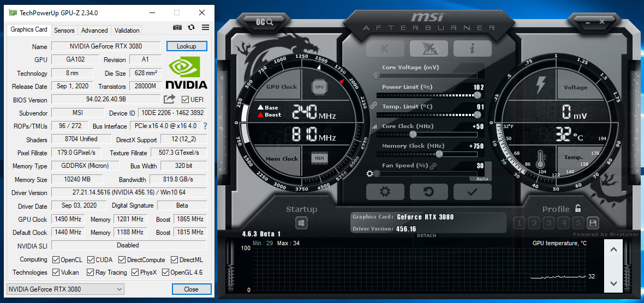Click the Kombustor K button
This screenshot has height=303, width=644.
click(385, 49)
